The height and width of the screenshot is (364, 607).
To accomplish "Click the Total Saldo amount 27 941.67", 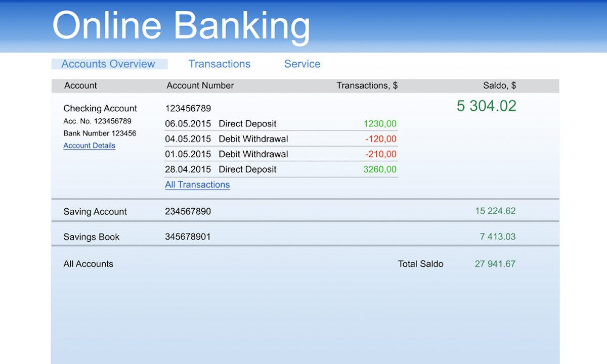I will [494, 263].
